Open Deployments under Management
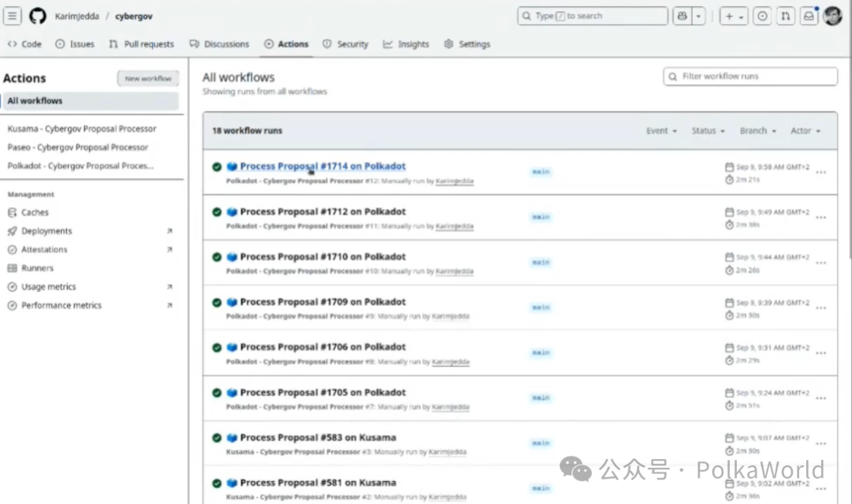852x504 pixels. (x=47, y=231)
